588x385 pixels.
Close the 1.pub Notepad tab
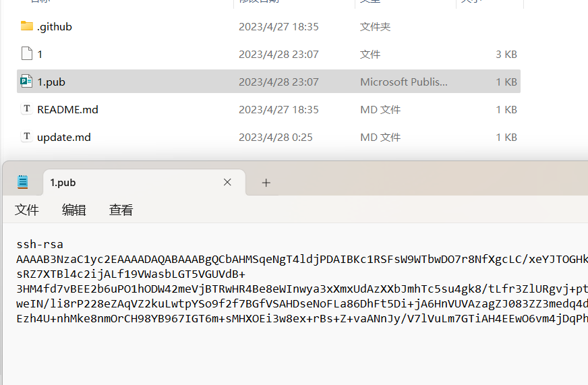pyautogui.click(x=227, y=182)
